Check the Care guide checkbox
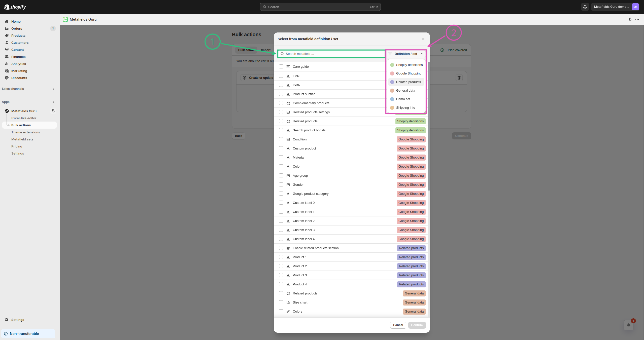 281,66
